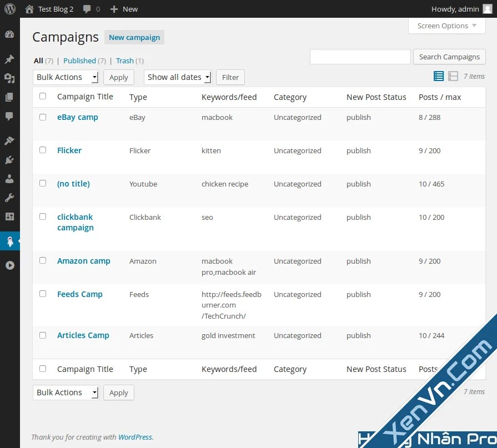
Task: Click the New label in the admin bar
Action: tap(130, 9)
